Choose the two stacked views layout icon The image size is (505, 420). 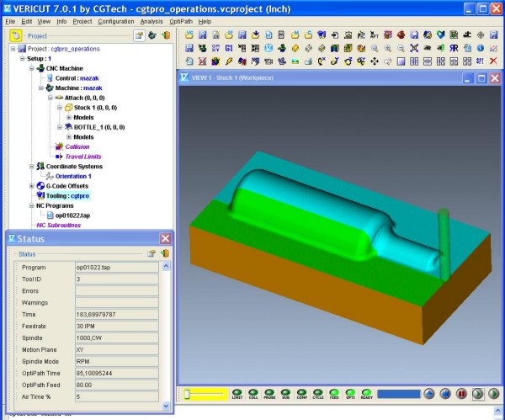[428, 61]
